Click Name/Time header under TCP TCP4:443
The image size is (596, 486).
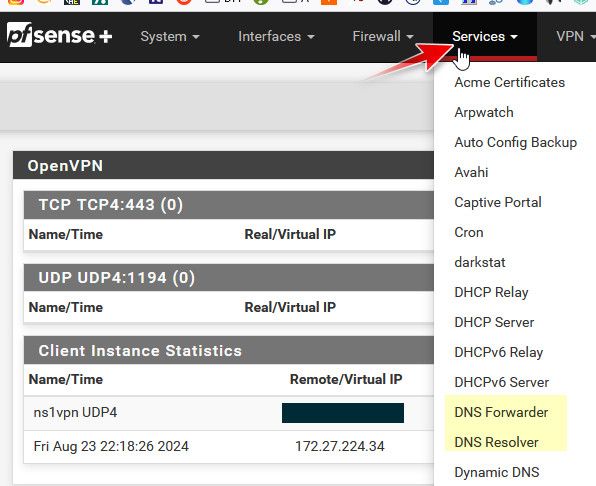[x=66, y=234]
